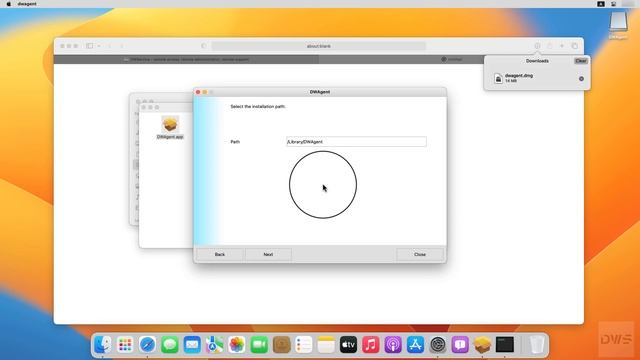Screen dimensions: 640x360
Task: Open System Settings from the Dock
Action: point(438,345)
